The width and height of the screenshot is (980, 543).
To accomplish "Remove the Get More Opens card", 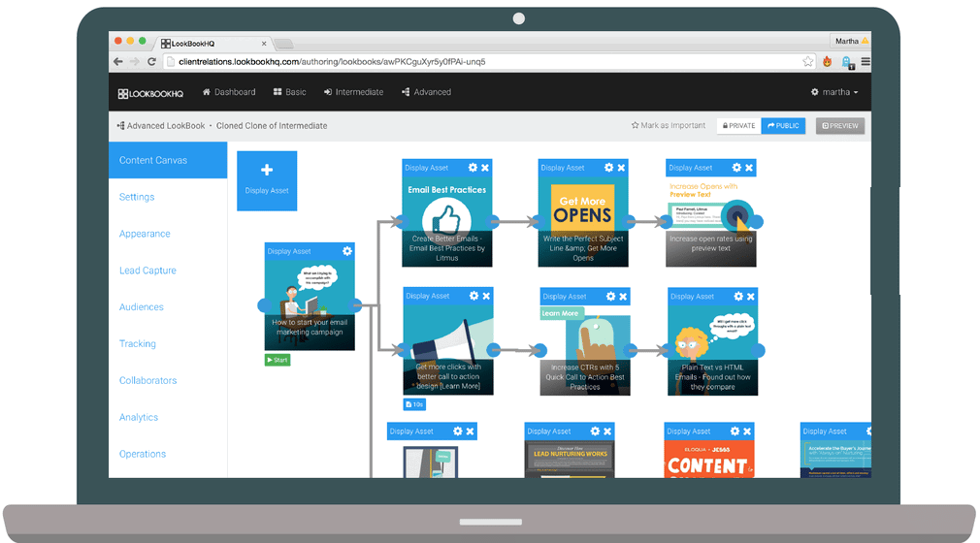I will (621, 168).
